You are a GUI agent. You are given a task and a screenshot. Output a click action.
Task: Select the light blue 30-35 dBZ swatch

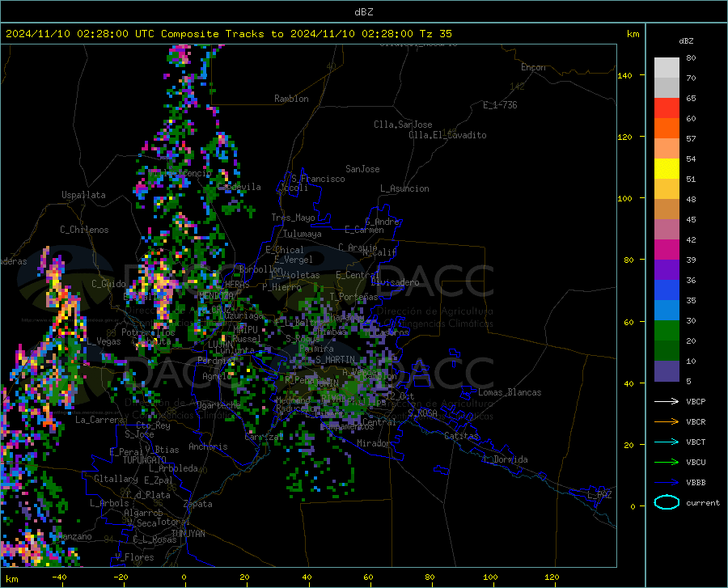click(x=667, y=311)
